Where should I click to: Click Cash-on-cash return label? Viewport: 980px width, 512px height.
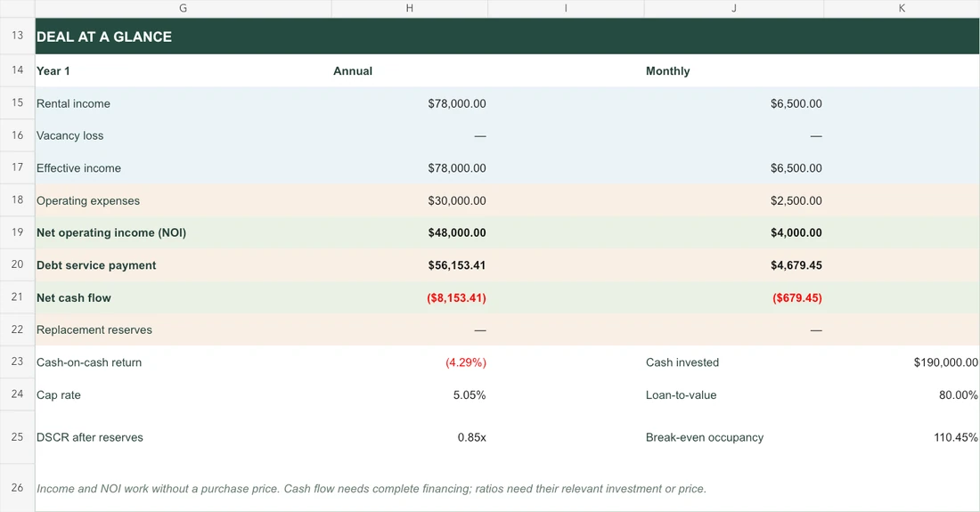pos(89,362)
